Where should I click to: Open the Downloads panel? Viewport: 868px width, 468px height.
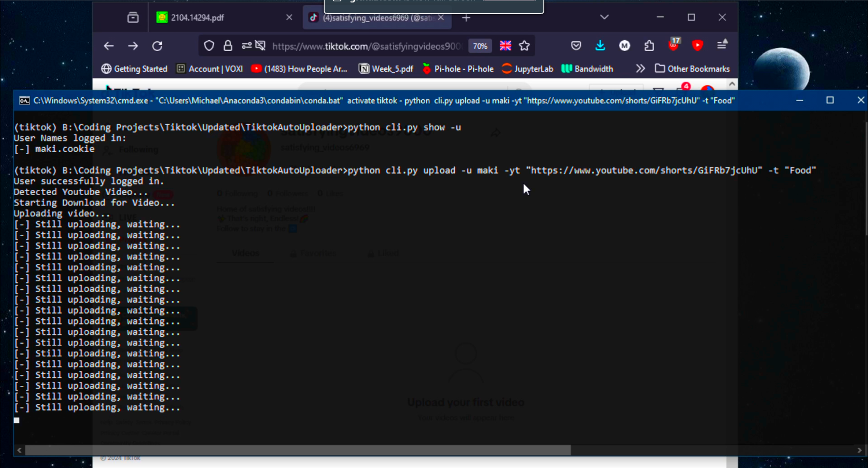[x=600, y=45]
